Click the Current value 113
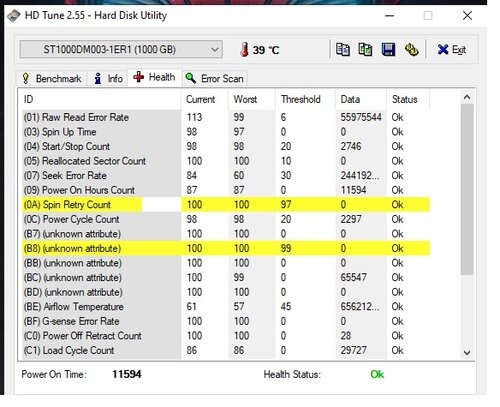 pos(194,117)
